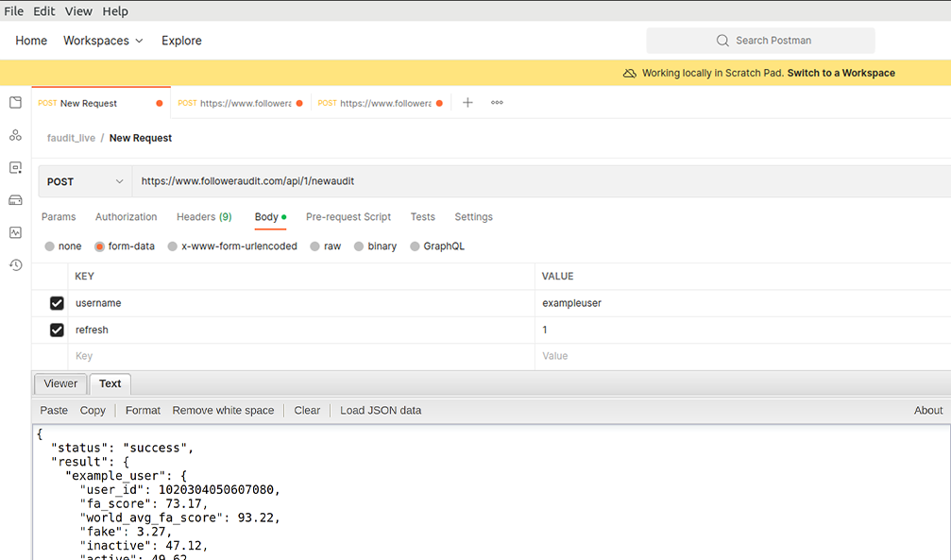Select the second followeraudit request tab
951x560 pixels.
pos(241,103)
